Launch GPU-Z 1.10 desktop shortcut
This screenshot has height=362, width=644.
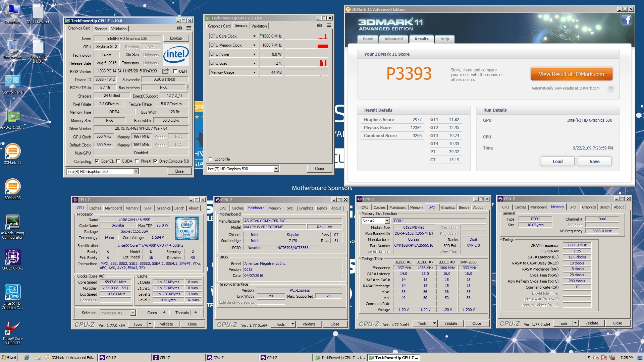13,119
